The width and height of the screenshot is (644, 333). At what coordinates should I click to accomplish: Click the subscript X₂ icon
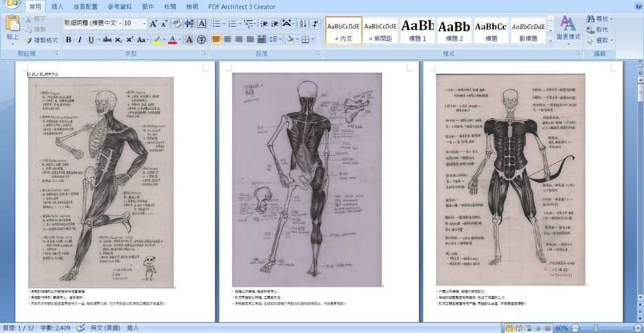point(119,40)
